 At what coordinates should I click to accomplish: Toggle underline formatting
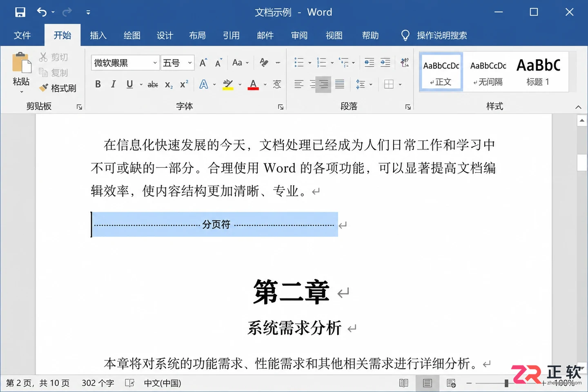129,84
